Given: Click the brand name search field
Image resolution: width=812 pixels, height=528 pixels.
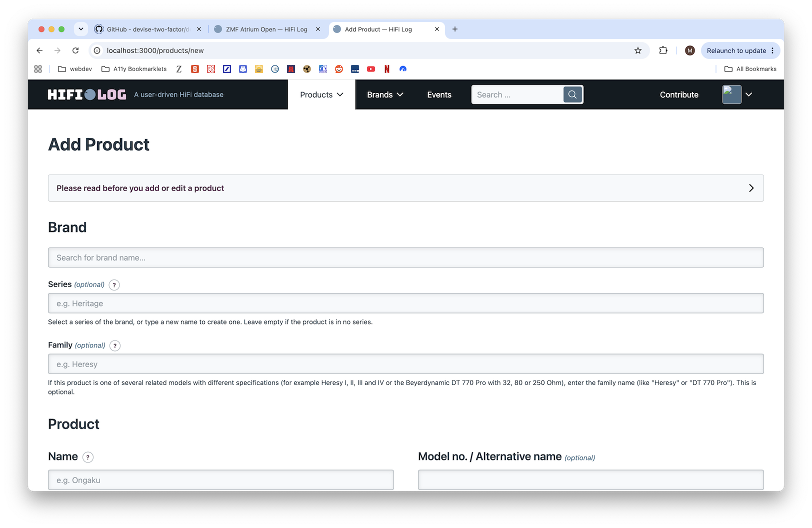Looking at the screenshot, I should click(406, 257).
